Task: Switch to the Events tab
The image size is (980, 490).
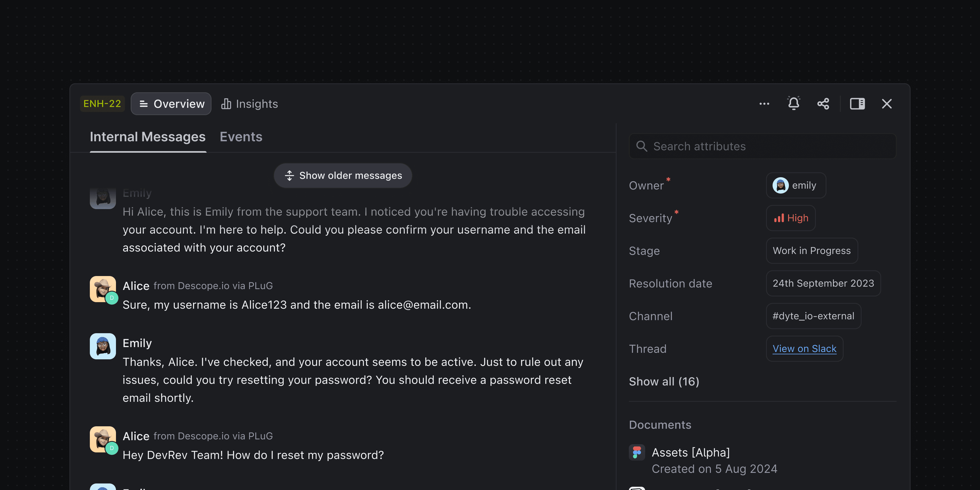Action: click(241, 137)
